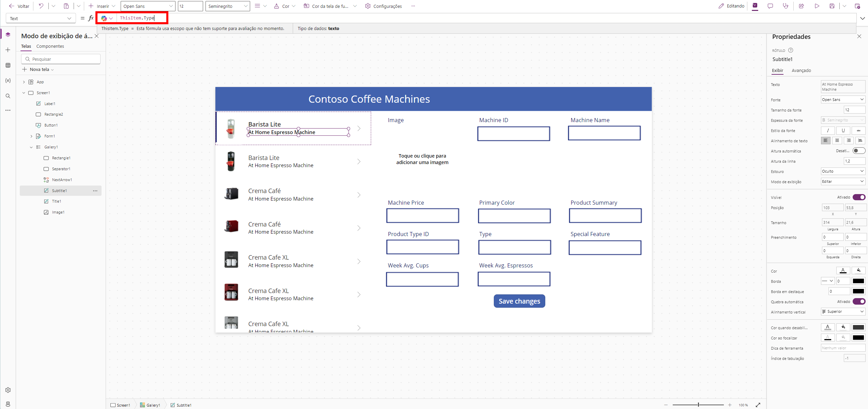Viewport: 868px width, 409px height.
Task: Click the Editando mode button
Action: pos(731,6)
